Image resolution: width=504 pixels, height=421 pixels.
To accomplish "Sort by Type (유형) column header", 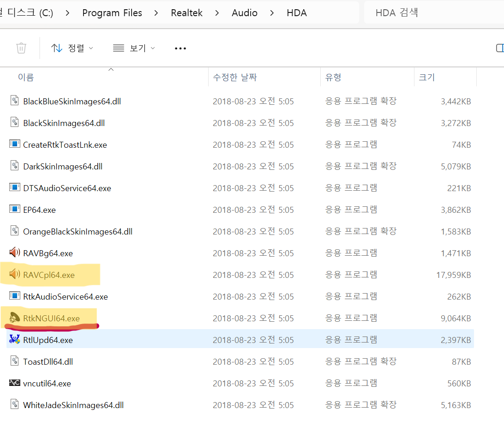I will [x=333, y=77].
